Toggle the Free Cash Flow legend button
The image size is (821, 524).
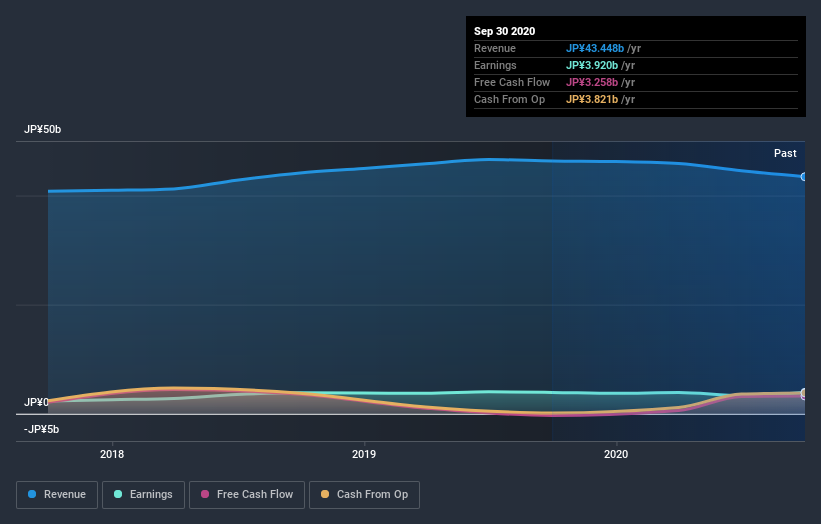point(247,495)
